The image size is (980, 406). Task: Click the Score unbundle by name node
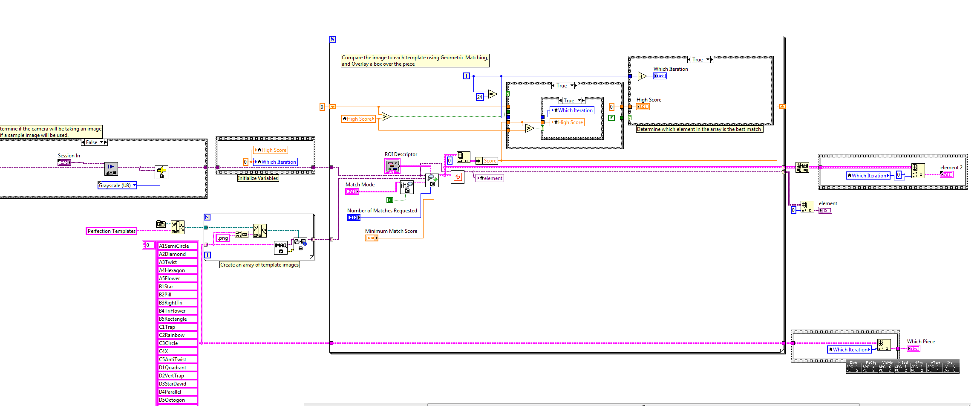(487, 161)
